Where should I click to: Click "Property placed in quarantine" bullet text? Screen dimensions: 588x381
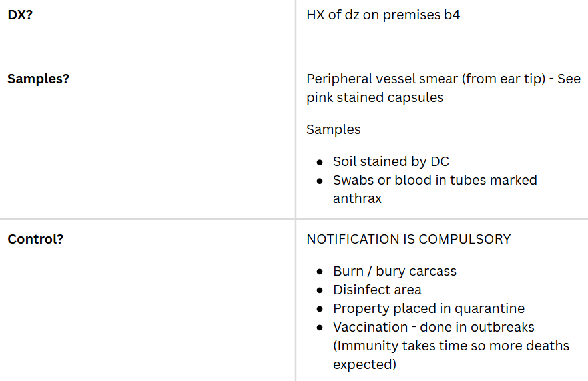(x=429, y=308)
